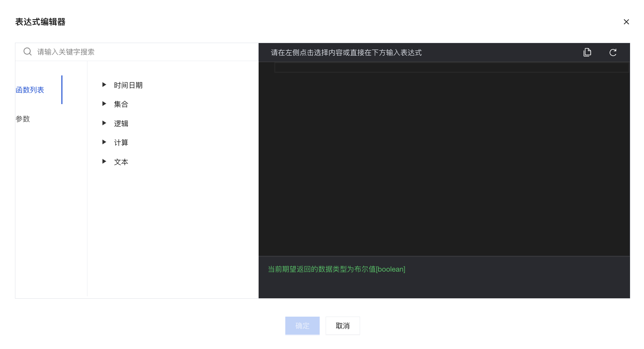The image size is (644, 349).
Task: Click the 取消 button
Action: click(343, 326)
